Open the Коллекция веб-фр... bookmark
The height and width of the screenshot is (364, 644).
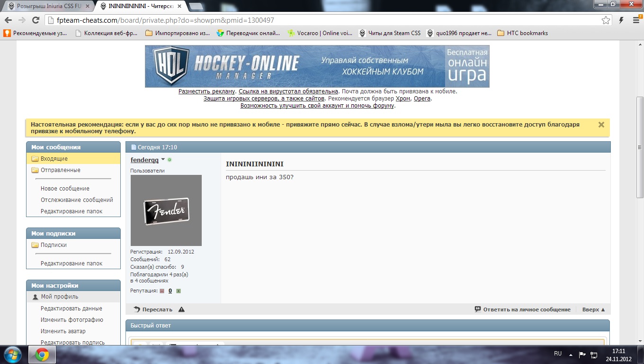[x=107, y=33]
